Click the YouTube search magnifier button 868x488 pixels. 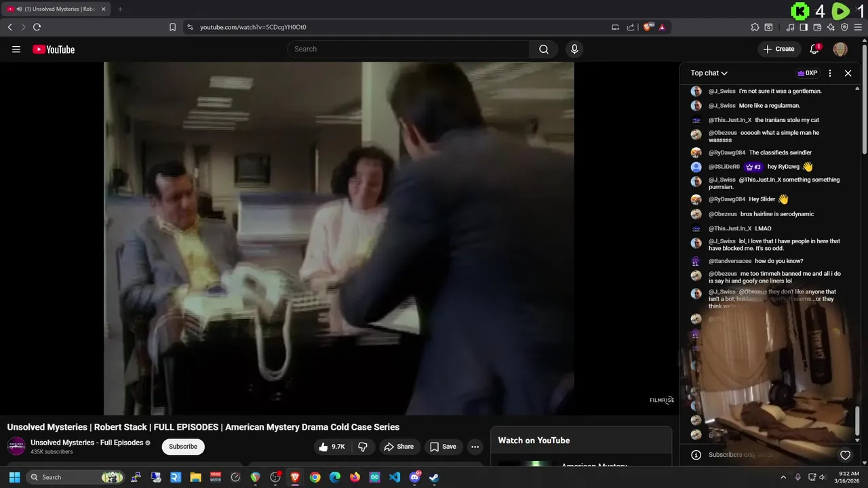tap(544, 49)
